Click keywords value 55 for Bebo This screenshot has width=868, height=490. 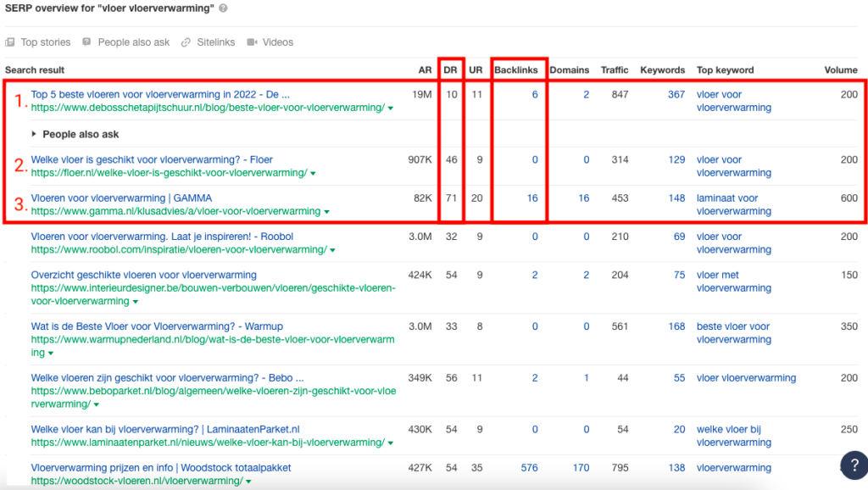pos(679,377)
